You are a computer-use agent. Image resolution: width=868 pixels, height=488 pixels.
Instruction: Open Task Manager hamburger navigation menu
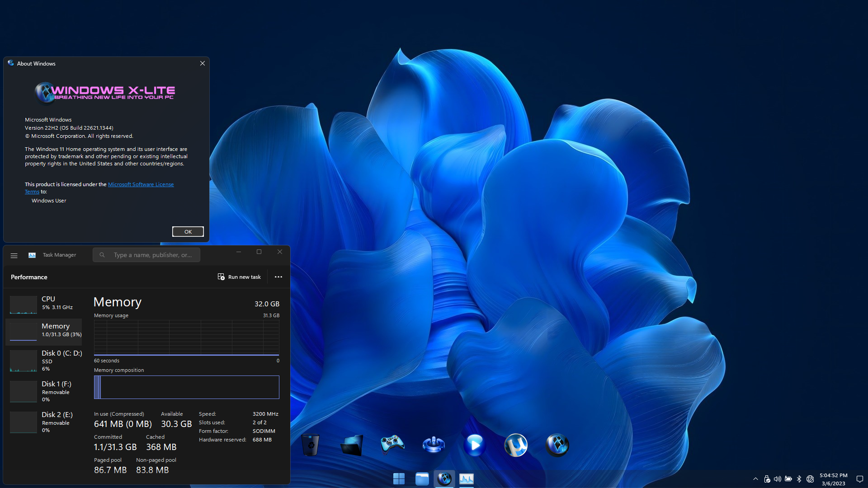(x=14, y=255)
